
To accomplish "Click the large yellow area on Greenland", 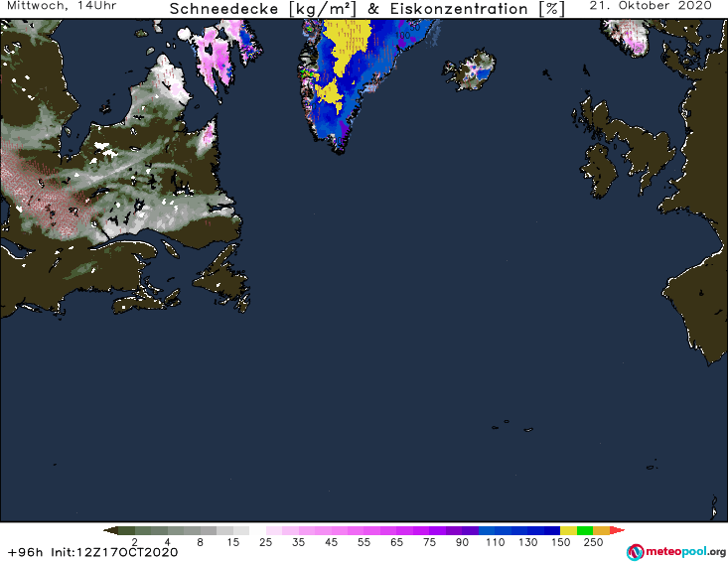I will click(x=346, y=44).
